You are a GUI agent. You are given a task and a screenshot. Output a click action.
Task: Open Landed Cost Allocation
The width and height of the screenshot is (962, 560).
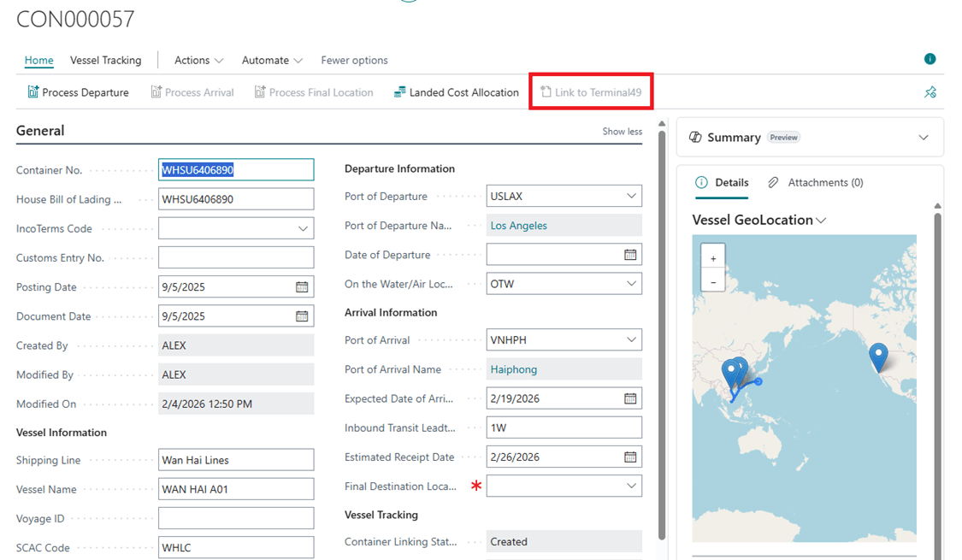[x=456, y=92]
